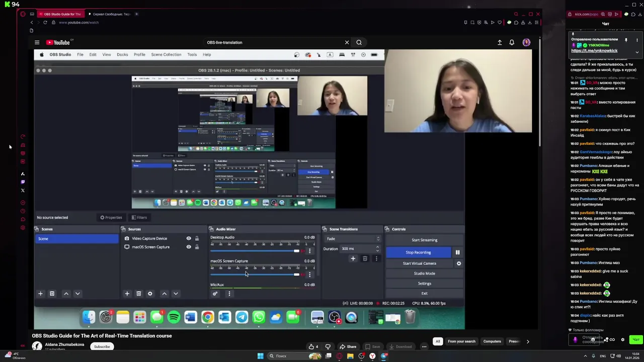
Task: Lock the Video Capture Device source
Action: tap(197, 238)
